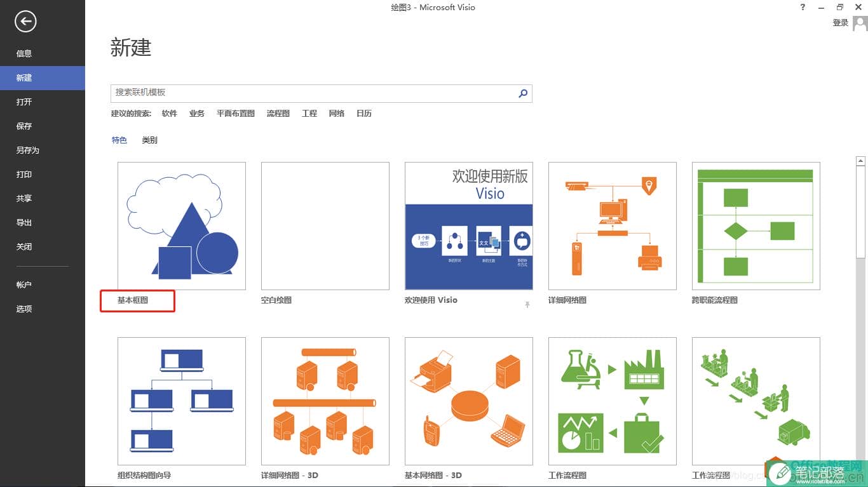Select the 基本网络图 - 3D thumbnail

click(x=469, y=401)
